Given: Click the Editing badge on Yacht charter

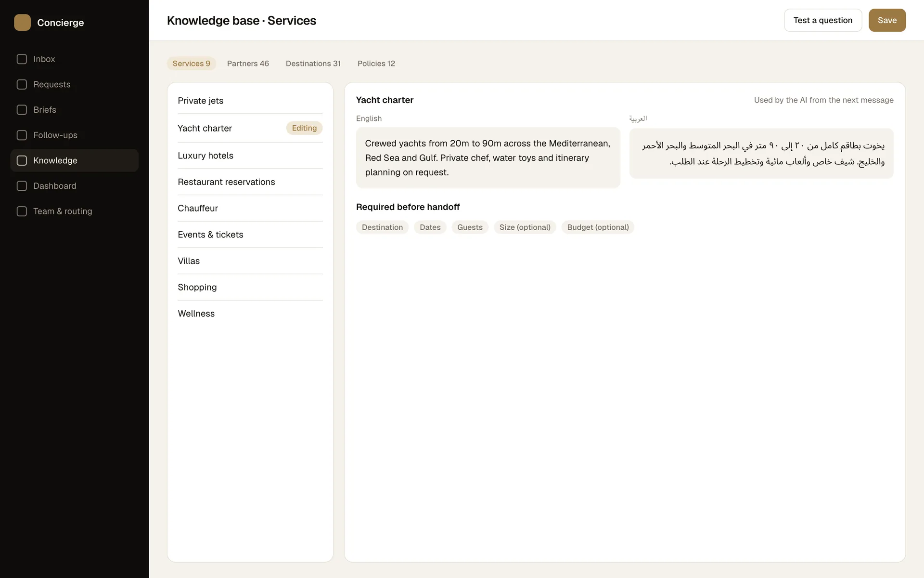Looking at the screenshot, I should point(304,128).
